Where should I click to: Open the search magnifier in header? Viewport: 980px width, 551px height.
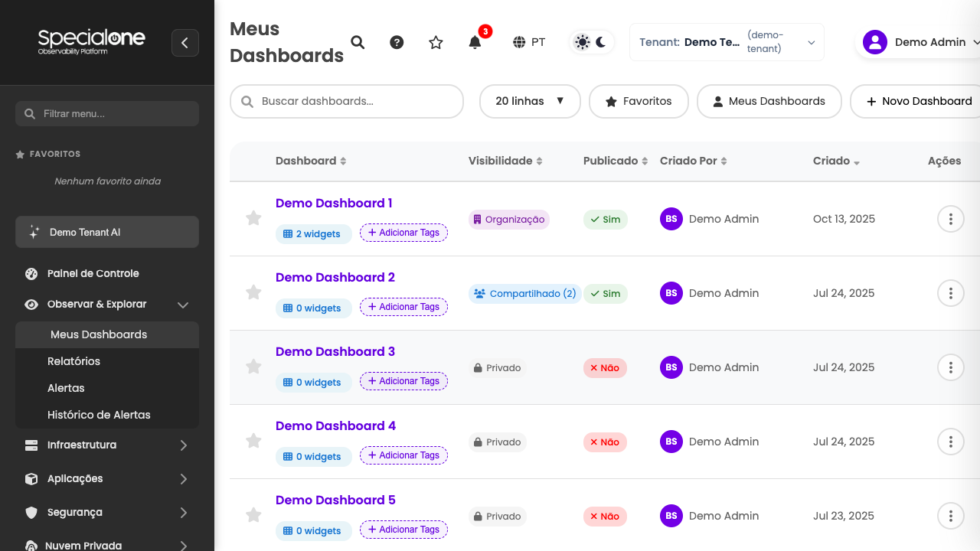[x=358, y=42]
